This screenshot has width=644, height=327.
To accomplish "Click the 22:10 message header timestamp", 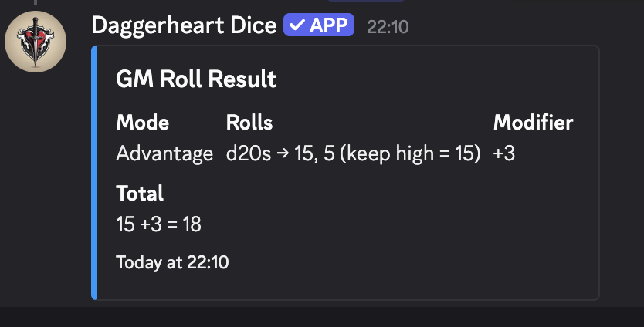I will 388,27.
